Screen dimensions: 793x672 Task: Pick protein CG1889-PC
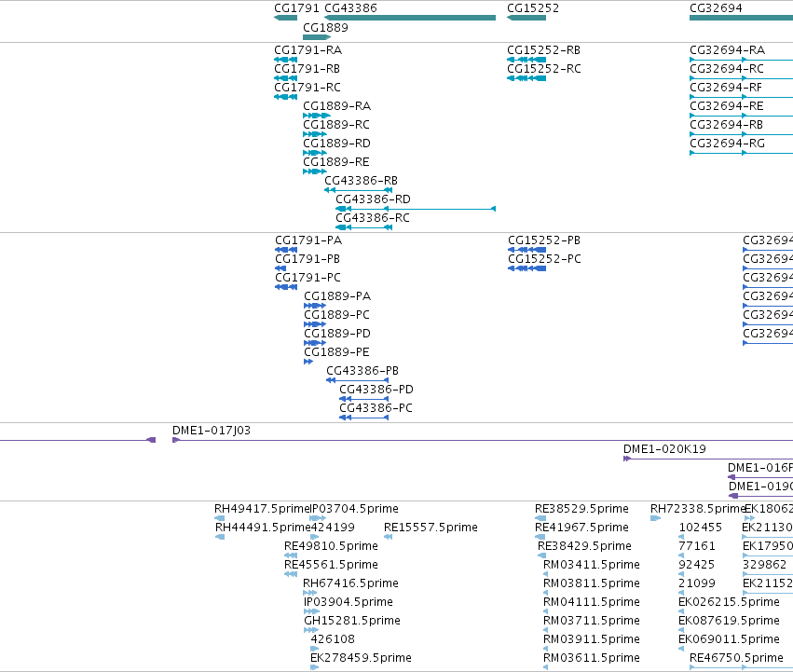tap(336, 315)
